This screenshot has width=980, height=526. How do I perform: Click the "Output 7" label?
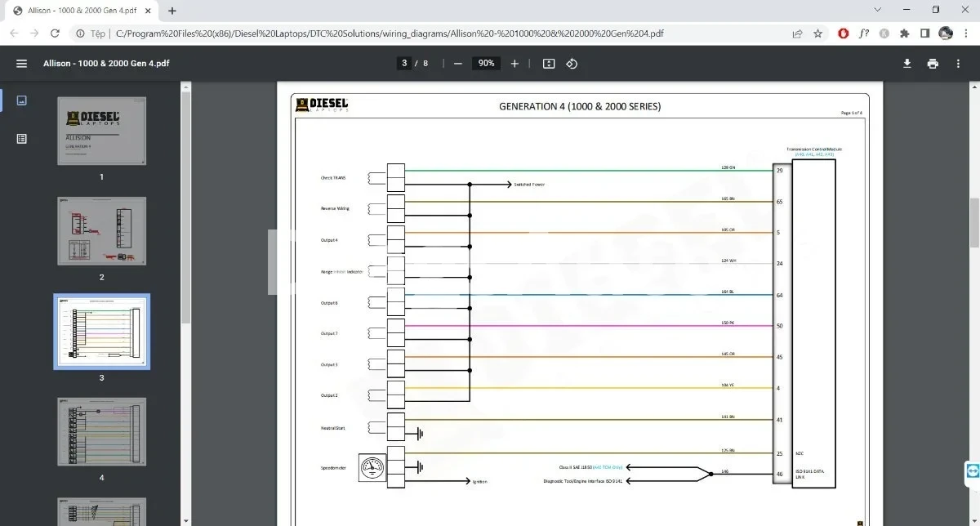tap(329, 333)
